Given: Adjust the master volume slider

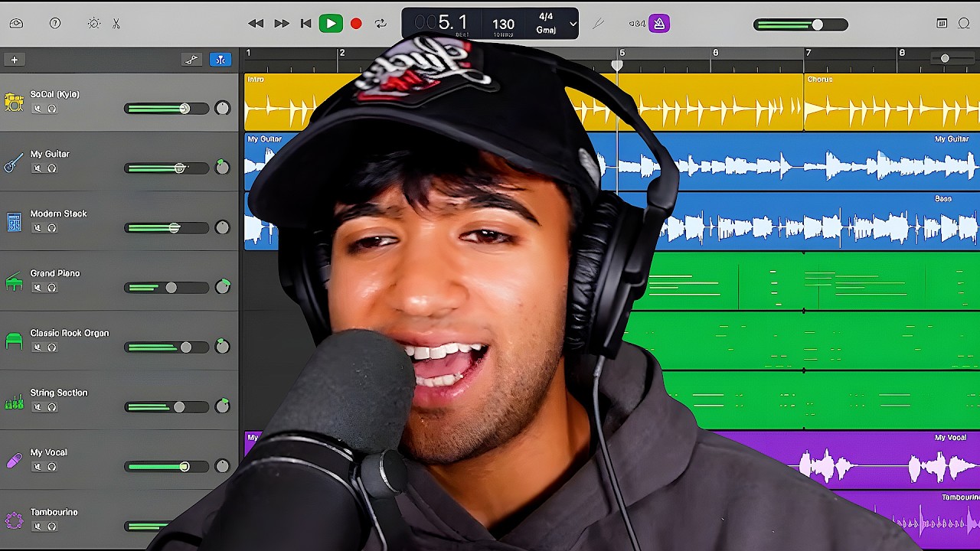Looking at the screenshot, I should (801, 24).
